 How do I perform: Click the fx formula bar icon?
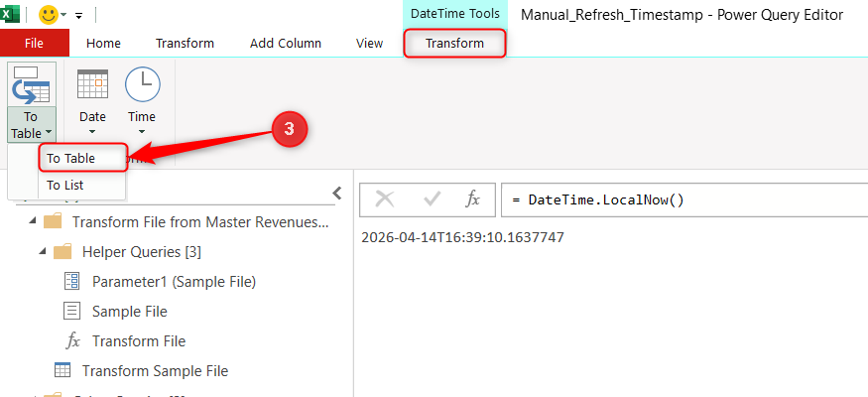point(472,199)
